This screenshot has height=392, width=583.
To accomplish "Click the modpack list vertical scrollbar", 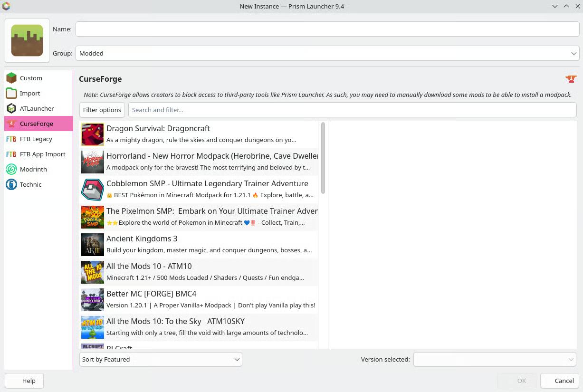I will tap(323, 158).
